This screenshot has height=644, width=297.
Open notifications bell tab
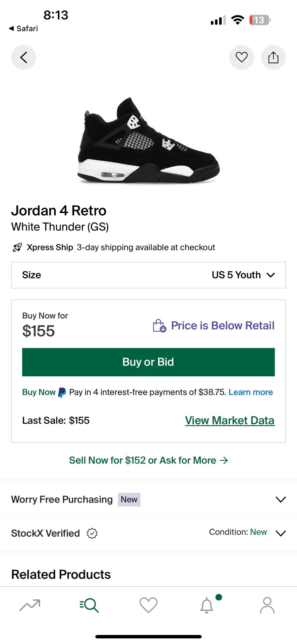(207, 605)
